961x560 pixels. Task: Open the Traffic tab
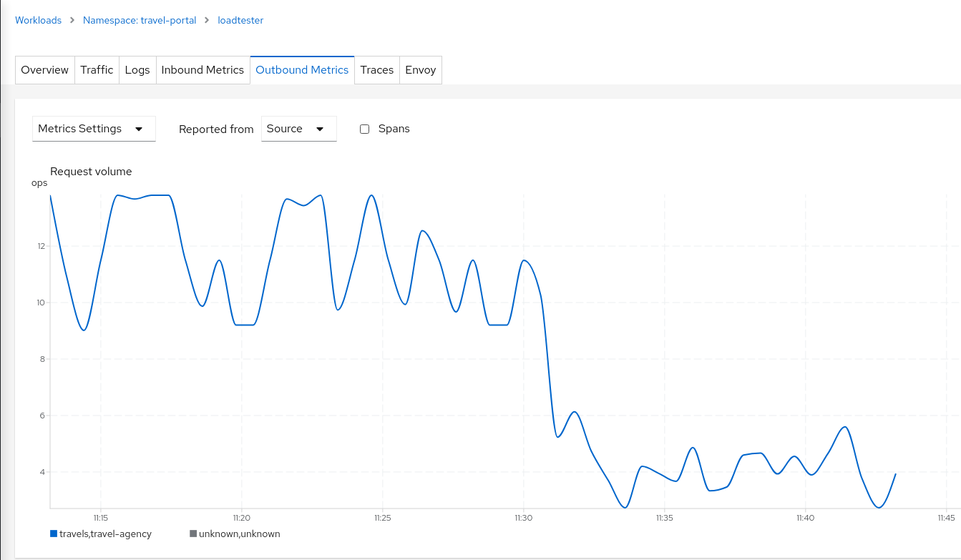[x=97, y=69]
